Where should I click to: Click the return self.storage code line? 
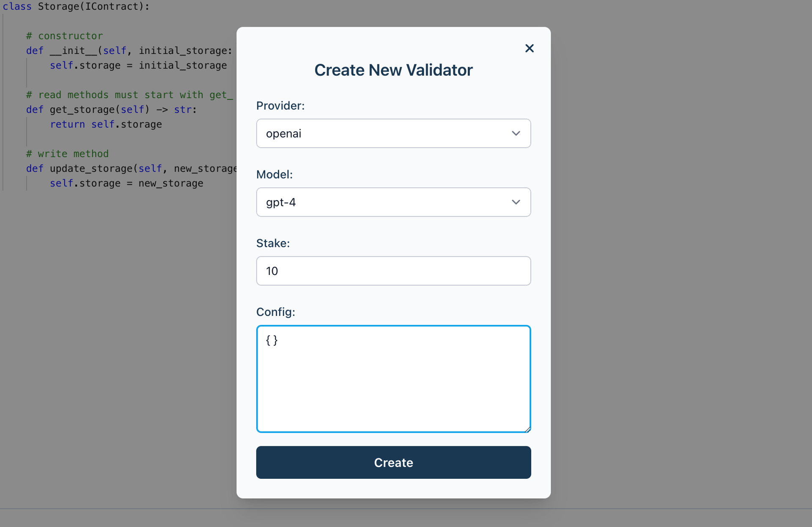[106, 124]
